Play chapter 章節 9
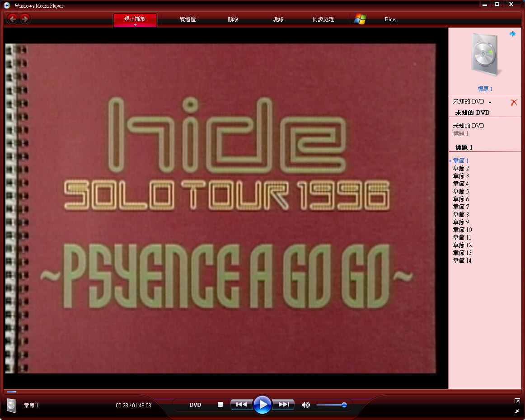 (461, 222)
